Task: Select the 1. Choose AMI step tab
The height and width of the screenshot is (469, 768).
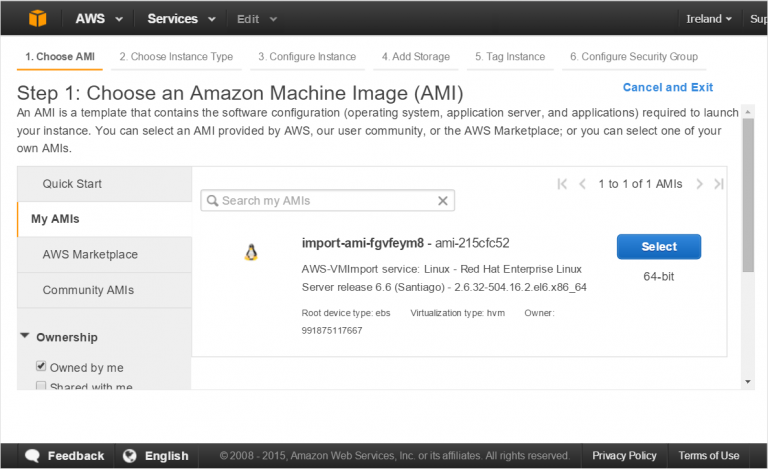Action: pyautogui.click(x=60, y=57)
